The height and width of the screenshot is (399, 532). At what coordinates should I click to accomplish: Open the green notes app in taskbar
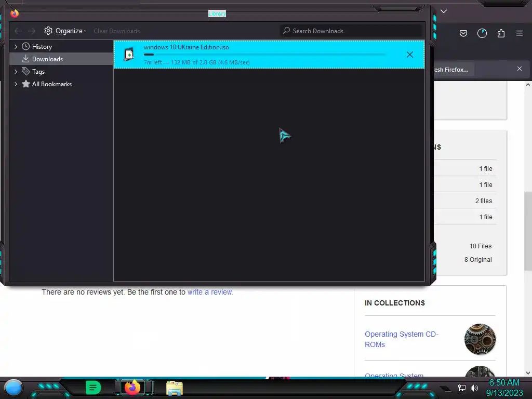(94, 388)
